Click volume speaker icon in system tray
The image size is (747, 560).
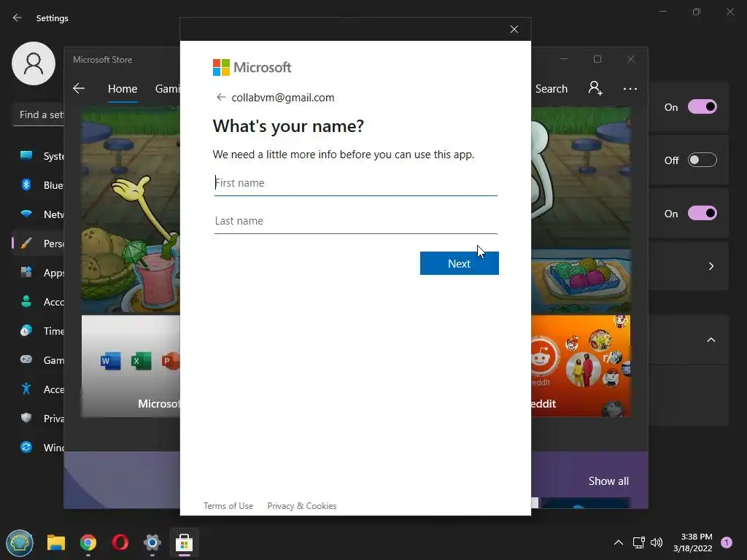pos(657,542)
